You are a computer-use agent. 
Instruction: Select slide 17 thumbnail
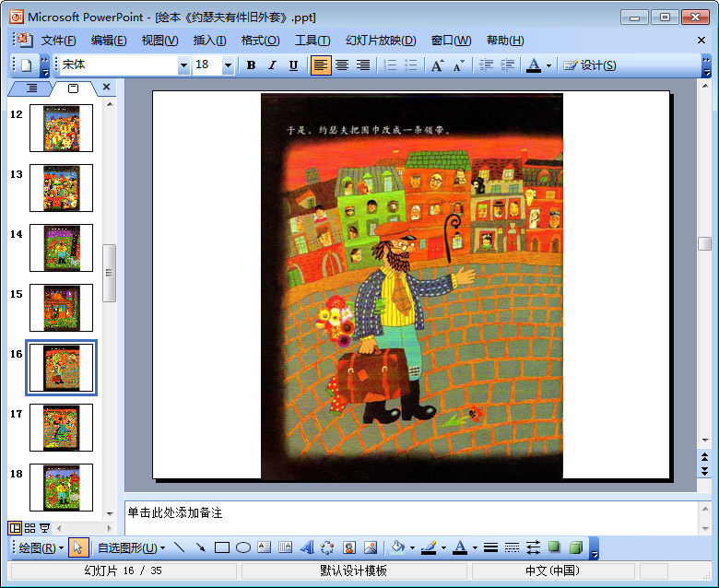[x=61, y=428]
